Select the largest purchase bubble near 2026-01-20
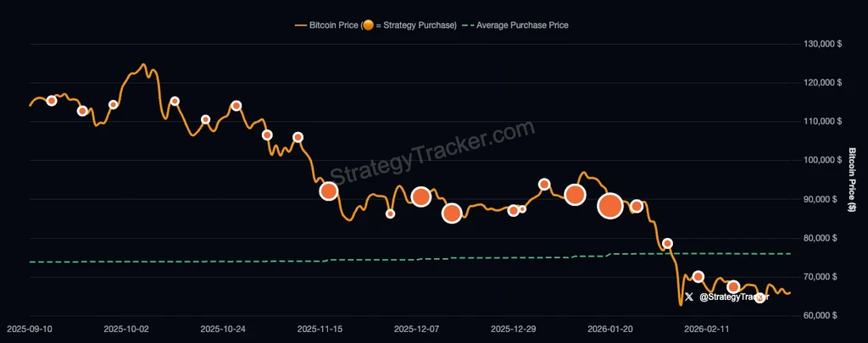 tap(610, 206)
